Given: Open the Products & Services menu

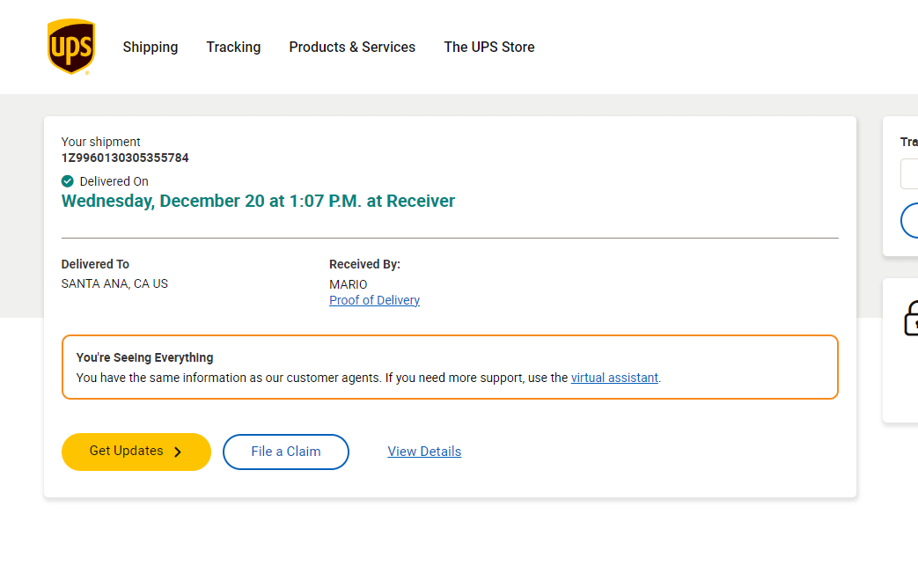Looking at the screenshot, I should 352,47.
